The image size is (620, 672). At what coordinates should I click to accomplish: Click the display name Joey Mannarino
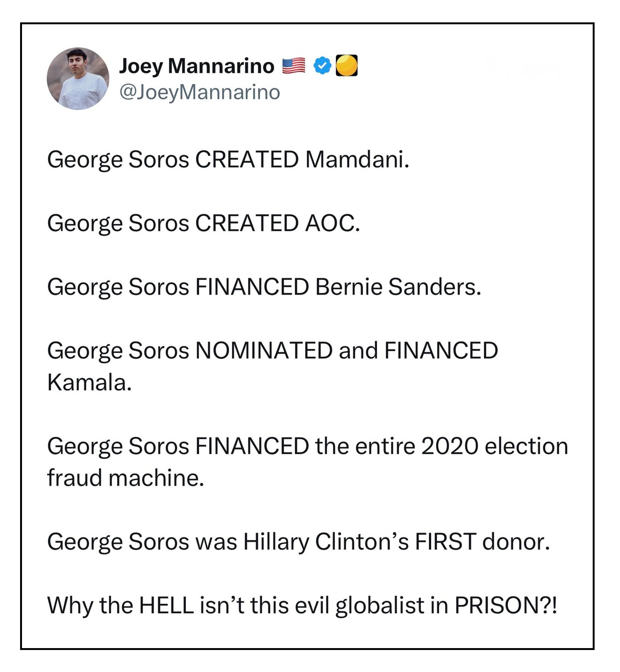[197, 66]
